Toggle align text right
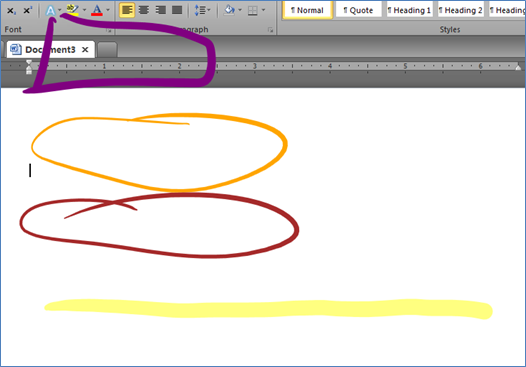The height and width of the screenshot is (367, 526). click(161, 10)
